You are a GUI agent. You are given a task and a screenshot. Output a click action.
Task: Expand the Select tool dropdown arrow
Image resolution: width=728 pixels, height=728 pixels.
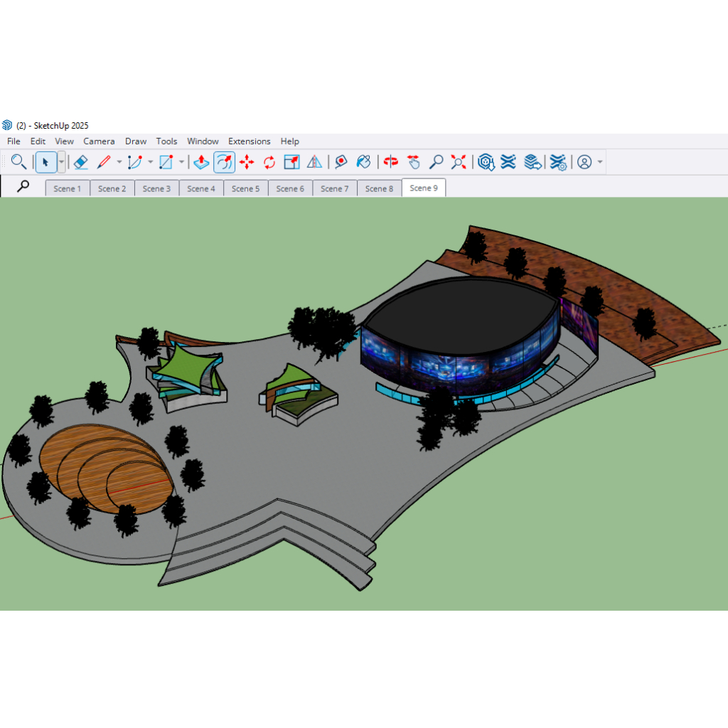[x=61, y=162]
